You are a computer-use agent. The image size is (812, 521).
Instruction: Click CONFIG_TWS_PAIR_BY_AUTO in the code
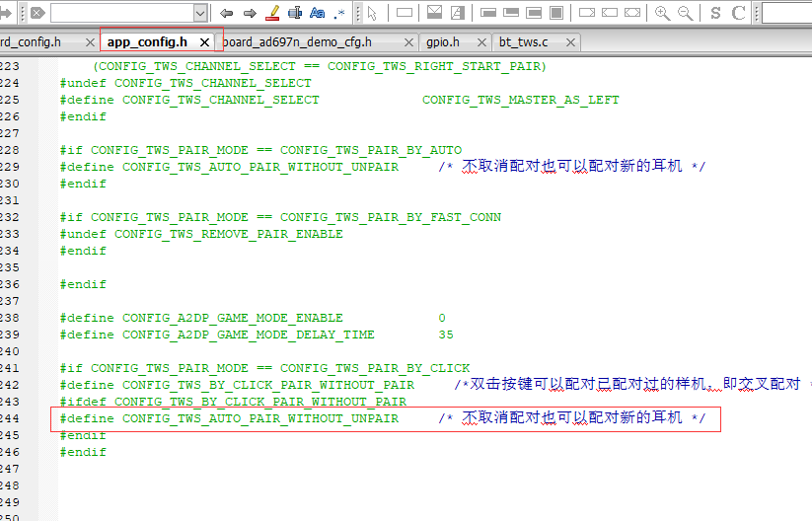coord(371,150)
